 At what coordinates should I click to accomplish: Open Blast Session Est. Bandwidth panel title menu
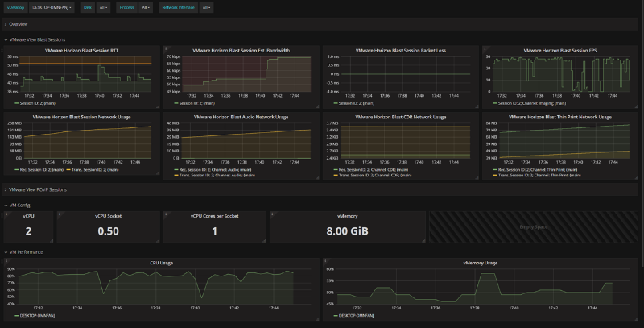241,51
